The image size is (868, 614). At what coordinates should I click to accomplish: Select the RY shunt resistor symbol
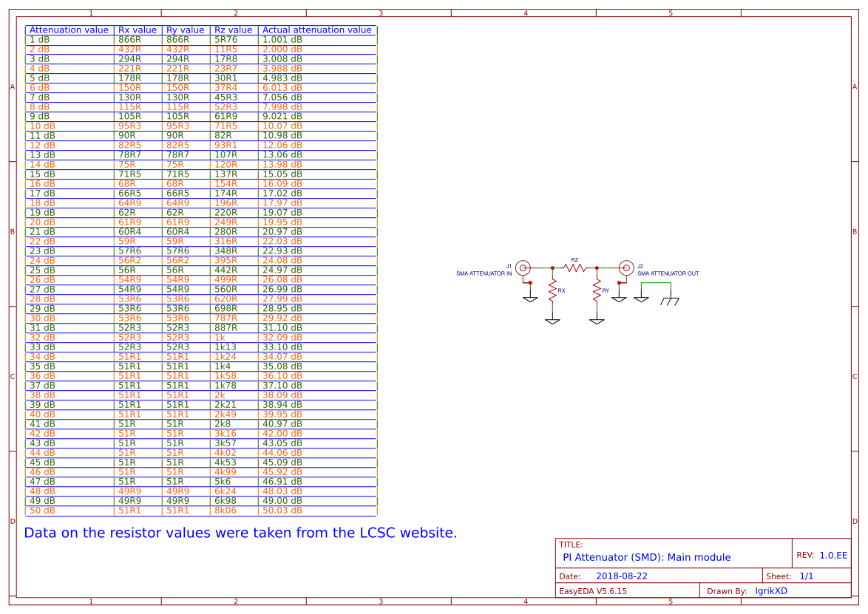click(x=597, y=290)
